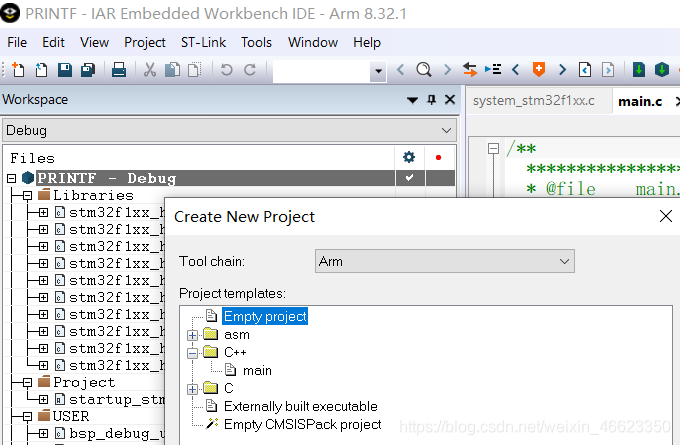
Task: Switch to system_stm32f1xx.c tab
Action: pyautogui.click(x=534, y=101)
